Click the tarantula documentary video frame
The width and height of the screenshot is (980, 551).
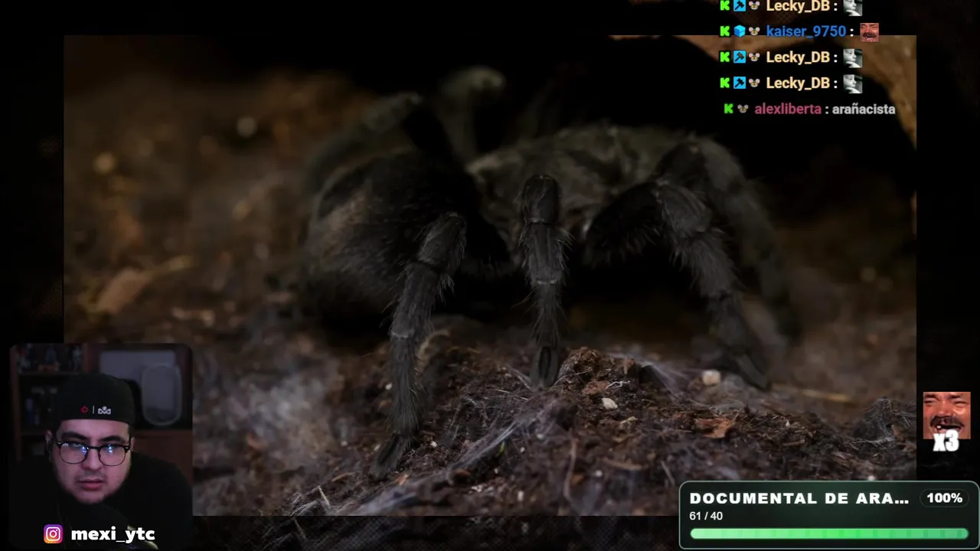[490, 275]
